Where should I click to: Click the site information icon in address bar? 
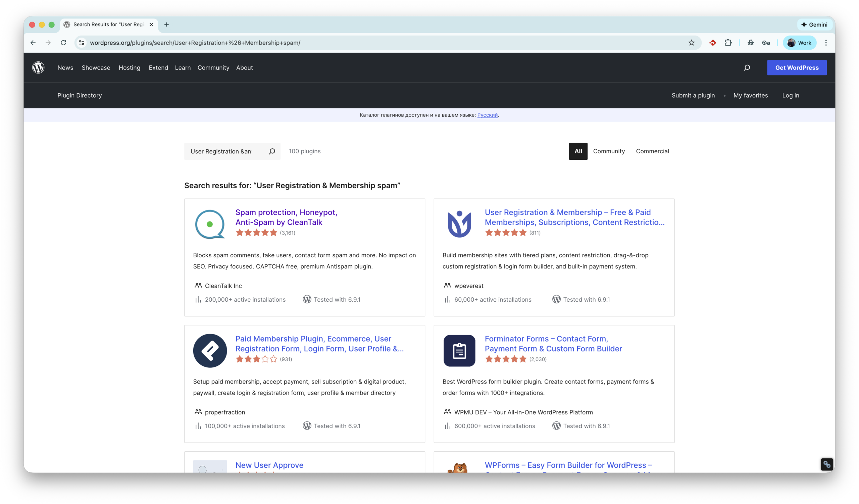coord(82,43)
